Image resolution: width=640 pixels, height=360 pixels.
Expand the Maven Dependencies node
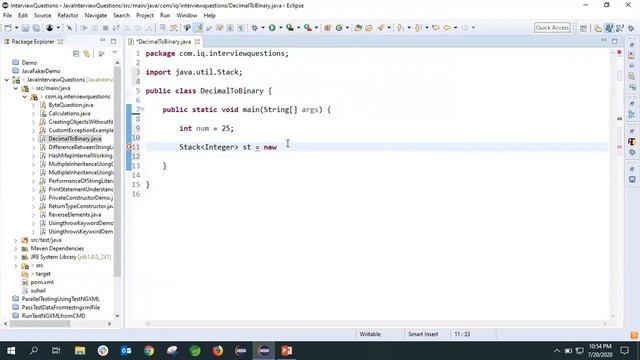(16, 249)
